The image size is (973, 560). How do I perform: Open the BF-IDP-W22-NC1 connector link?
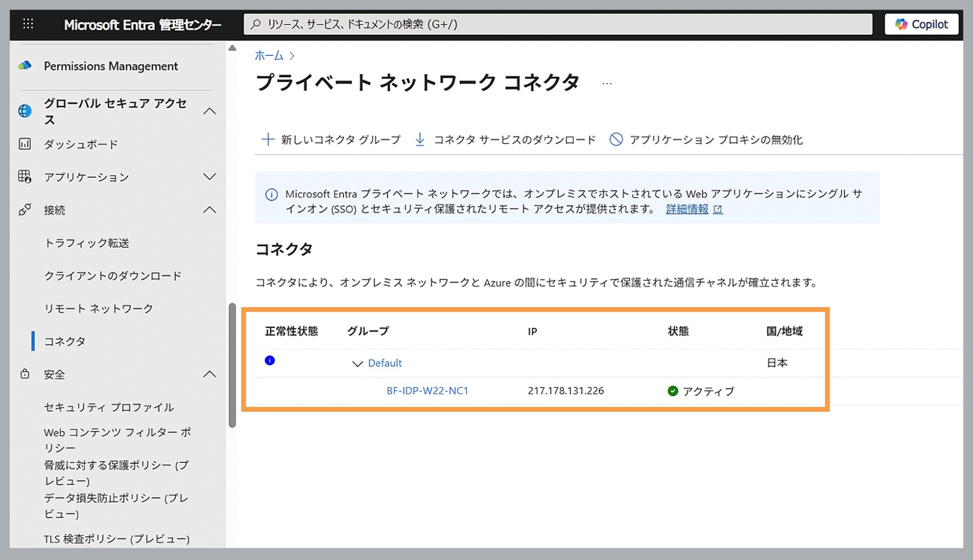tap(427, 390)
